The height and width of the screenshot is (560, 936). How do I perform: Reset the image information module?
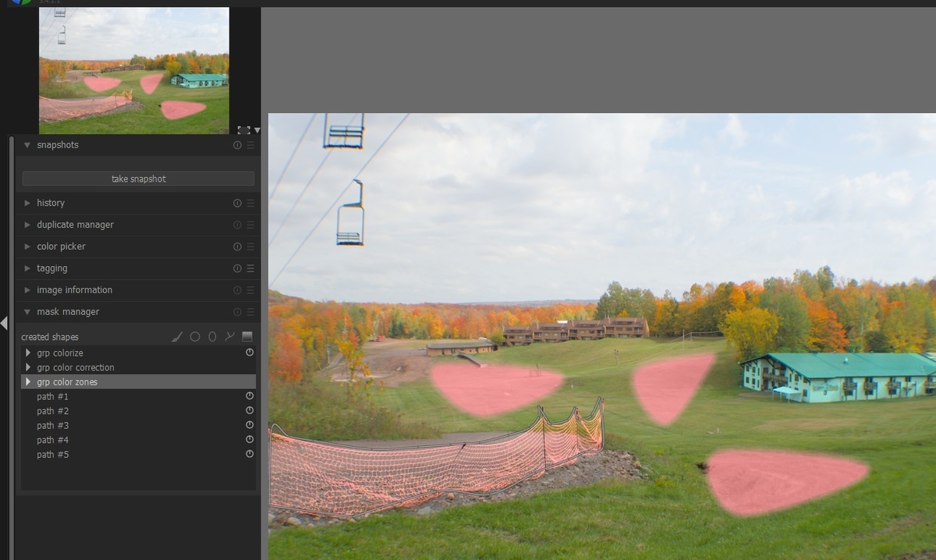[x=237, y=290]
